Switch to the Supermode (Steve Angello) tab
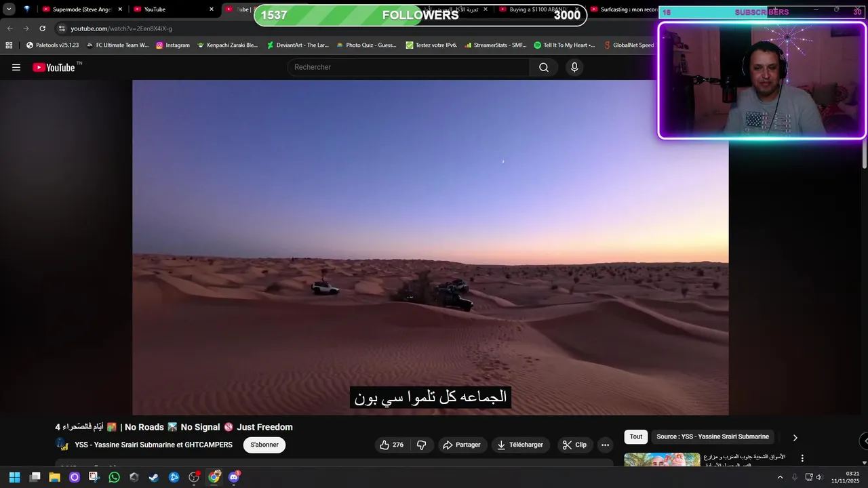 point(83,9)
